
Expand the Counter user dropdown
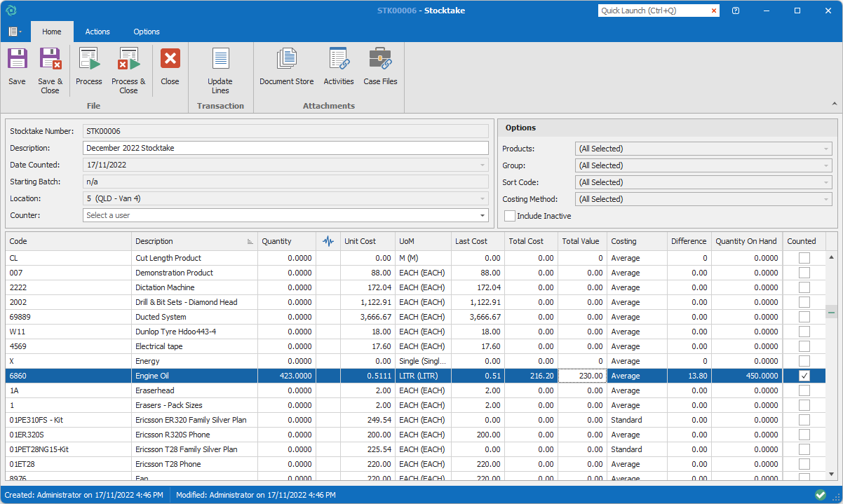coord(483,215)
